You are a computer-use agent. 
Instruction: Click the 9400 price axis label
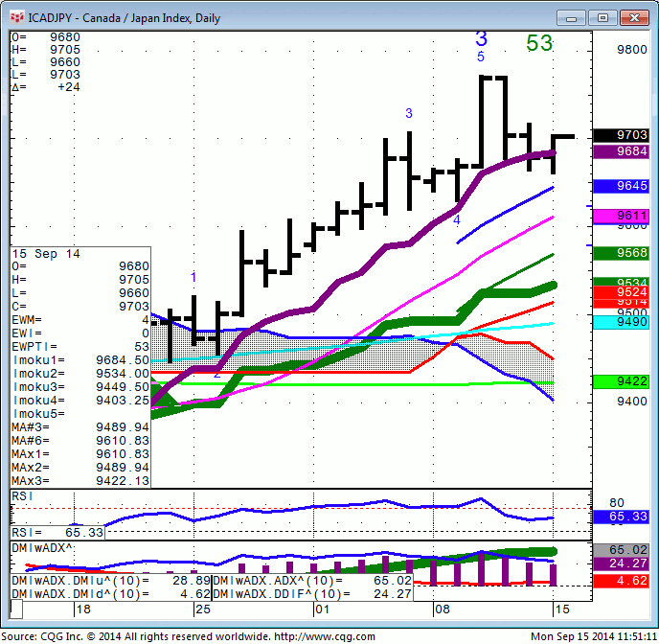[631, 402]
